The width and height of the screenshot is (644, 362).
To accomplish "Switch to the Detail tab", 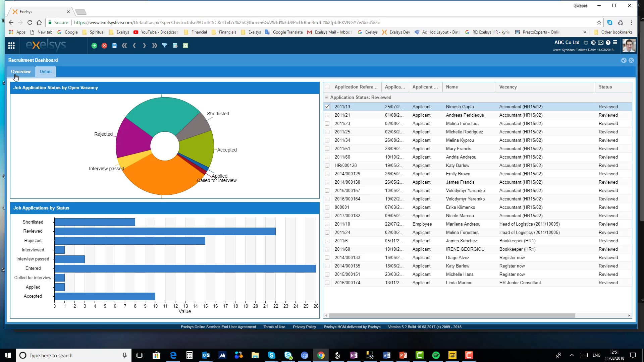I will click(x=46, y=71).
